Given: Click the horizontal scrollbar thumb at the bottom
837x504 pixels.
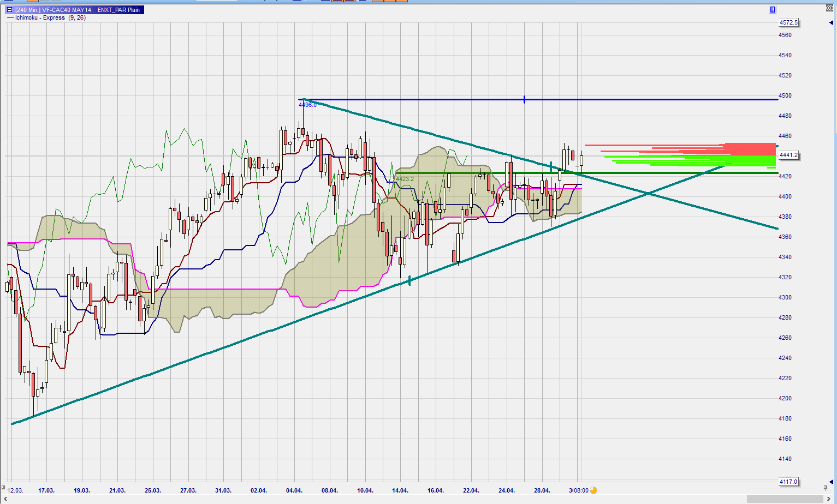Looking at the screenshot, I should tap(785, 499).
